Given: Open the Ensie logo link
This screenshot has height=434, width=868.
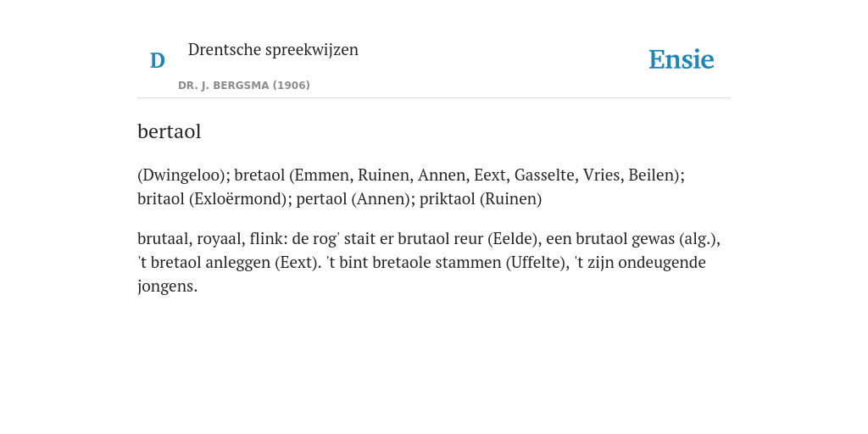Looking at the screenshot, I should [682, 60].
